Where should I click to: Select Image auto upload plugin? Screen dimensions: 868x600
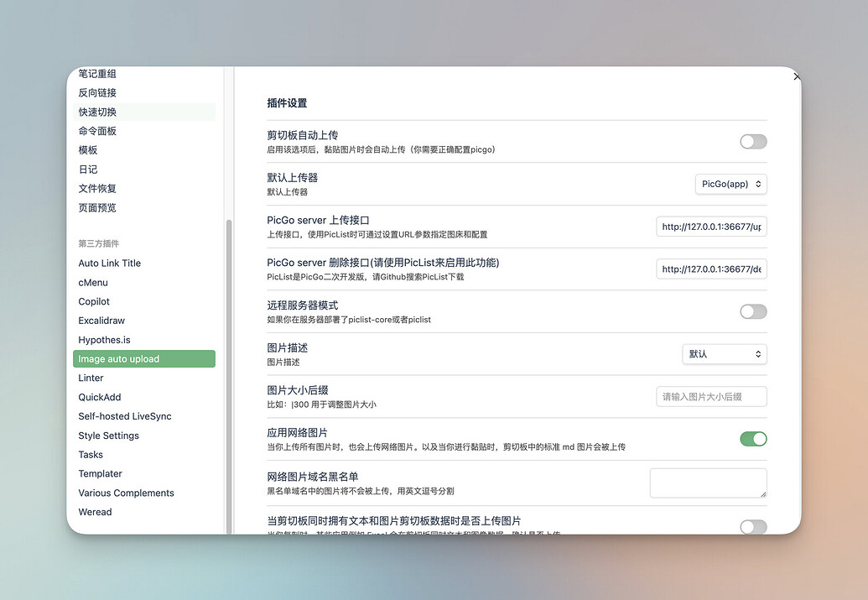tap(144, 359)
